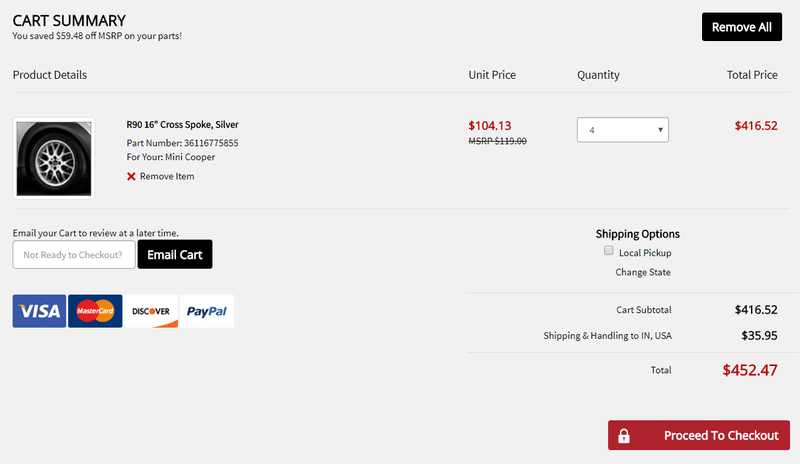Click the padlock icon on checkout button
800x464 pixels.
(623, 435)
